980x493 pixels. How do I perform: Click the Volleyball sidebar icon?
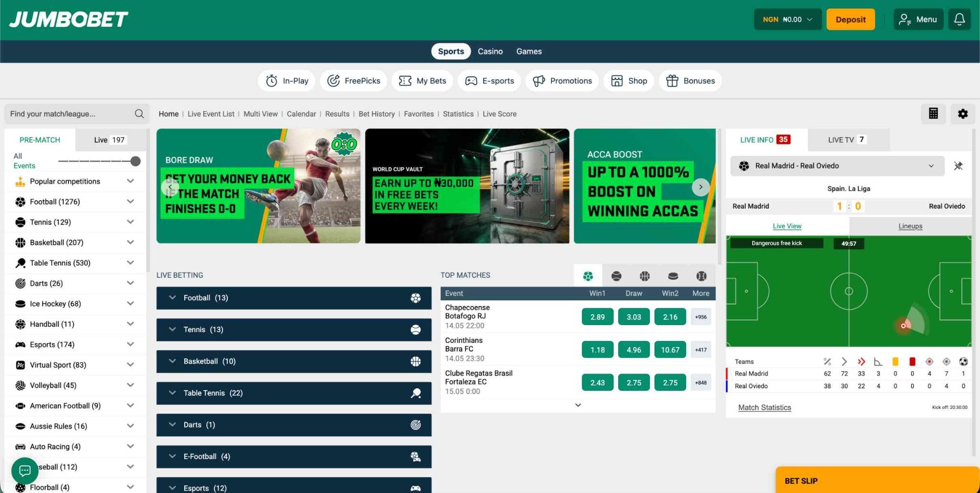click(x=20, y=385)
